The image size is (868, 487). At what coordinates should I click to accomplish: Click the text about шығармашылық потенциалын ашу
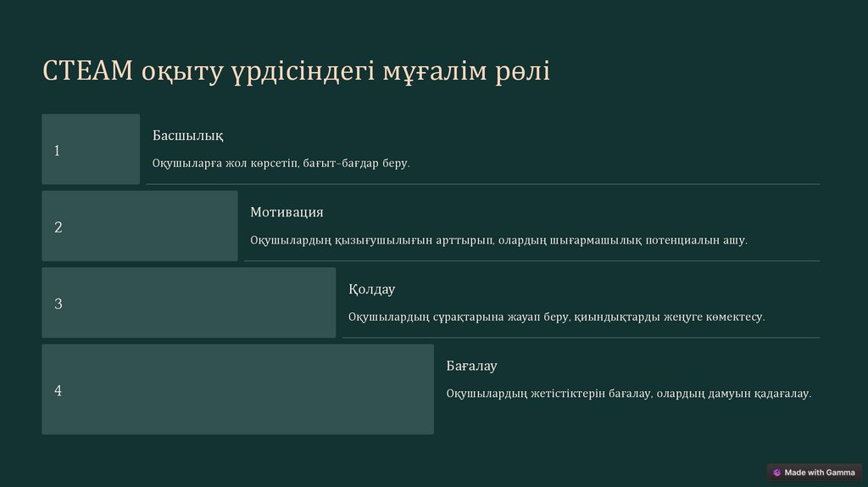tap(498, 240)
